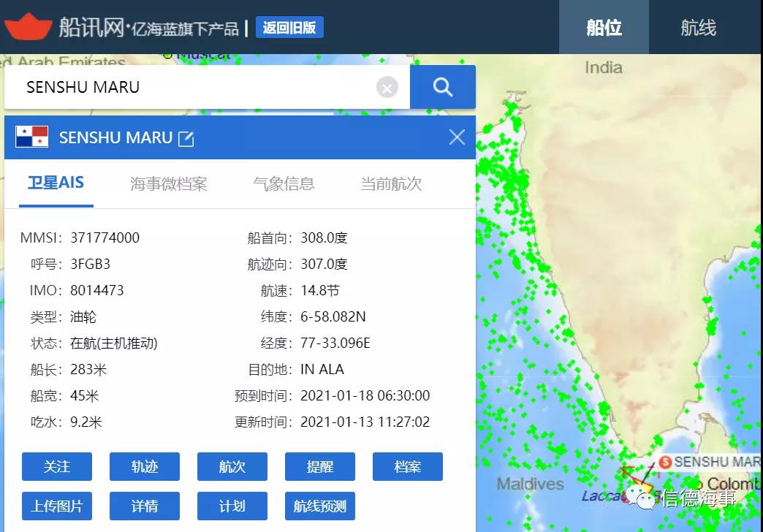This screenshot has height=532, width=763.
Task: Click the Panama flag icon
Action: click(31, 136)
